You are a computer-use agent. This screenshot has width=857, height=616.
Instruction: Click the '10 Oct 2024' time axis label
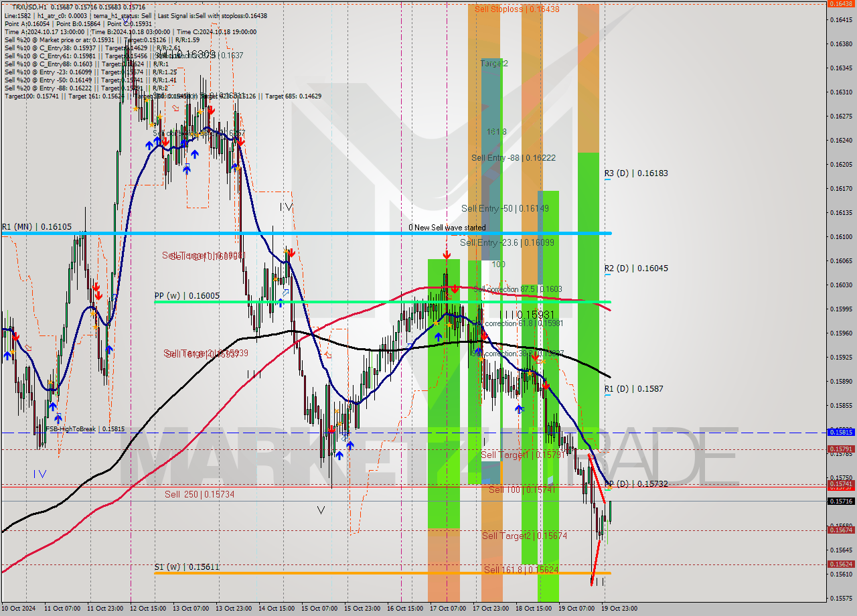tap(18, 609)
